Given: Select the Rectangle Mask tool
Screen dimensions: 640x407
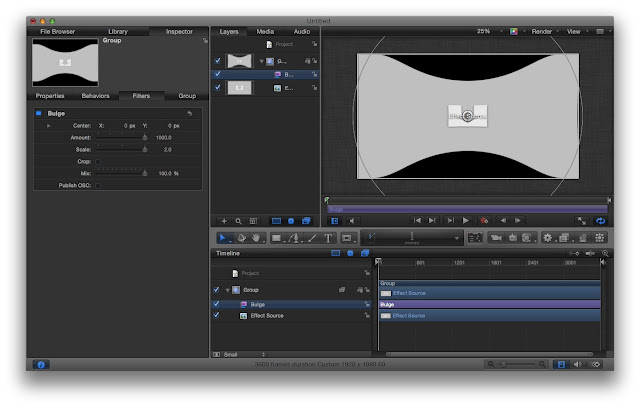Looking at the screenshot, I should click(x=347, y=238).
